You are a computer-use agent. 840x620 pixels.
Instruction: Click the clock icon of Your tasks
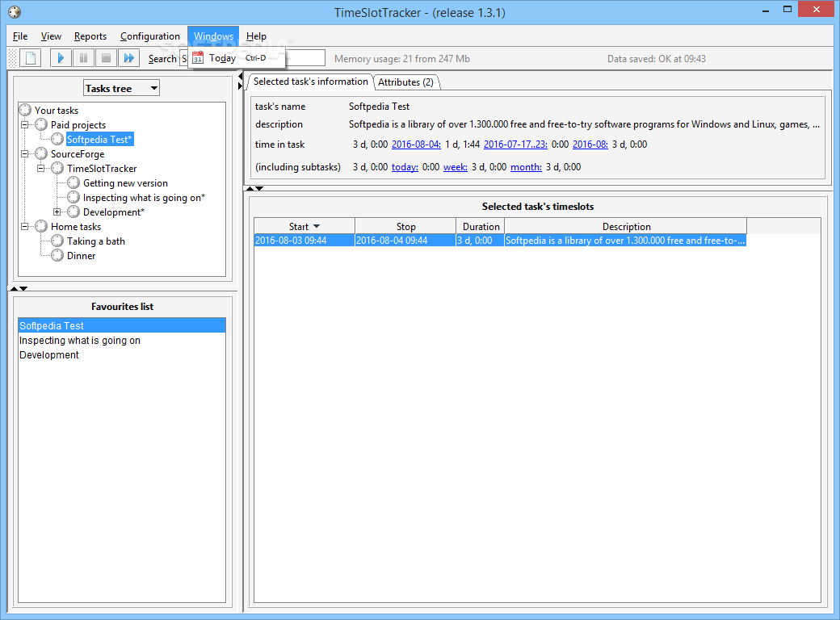(25, 110)
